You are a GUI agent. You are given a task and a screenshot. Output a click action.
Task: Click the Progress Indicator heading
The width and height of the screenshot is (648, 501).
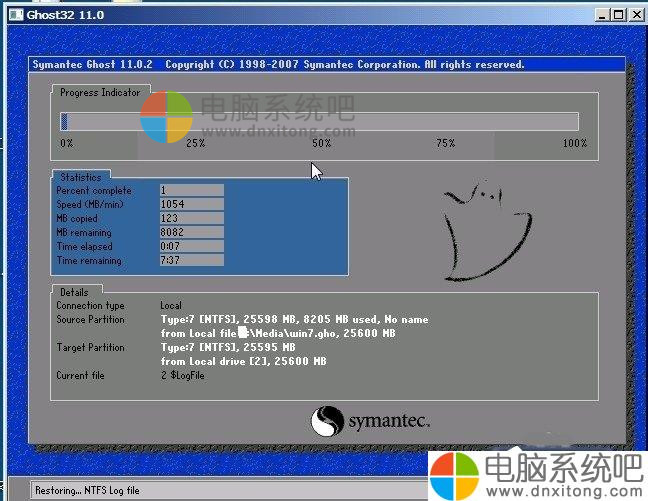[100, 93]
